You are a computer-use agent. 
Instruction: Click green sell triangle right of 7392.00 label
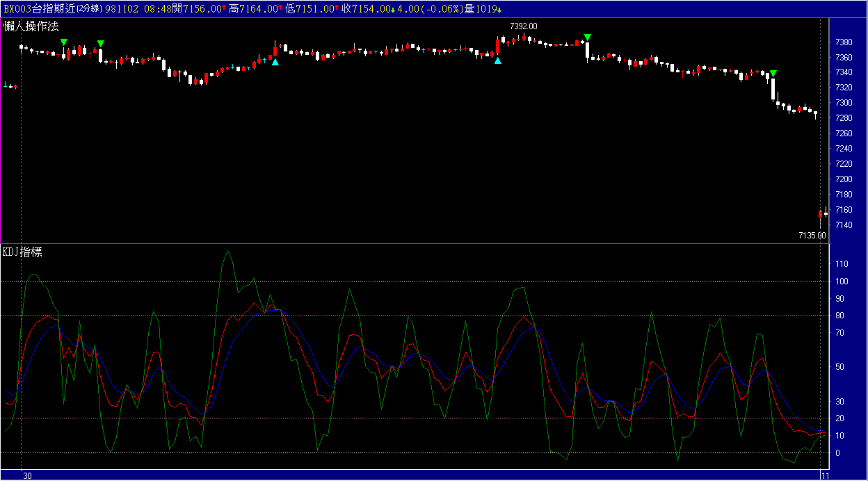(588, 38)
